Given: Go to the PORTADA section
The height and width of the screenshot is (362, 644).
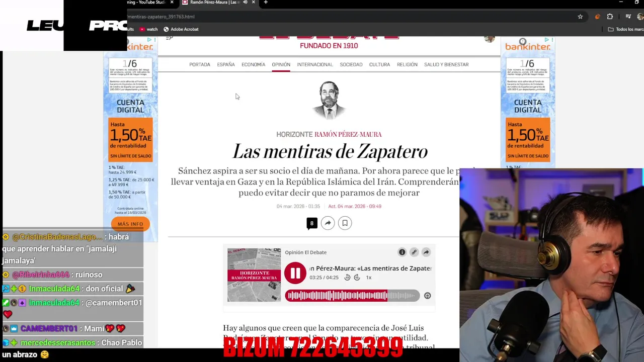Looking at the screenshot, I should [x=200, y=64].
